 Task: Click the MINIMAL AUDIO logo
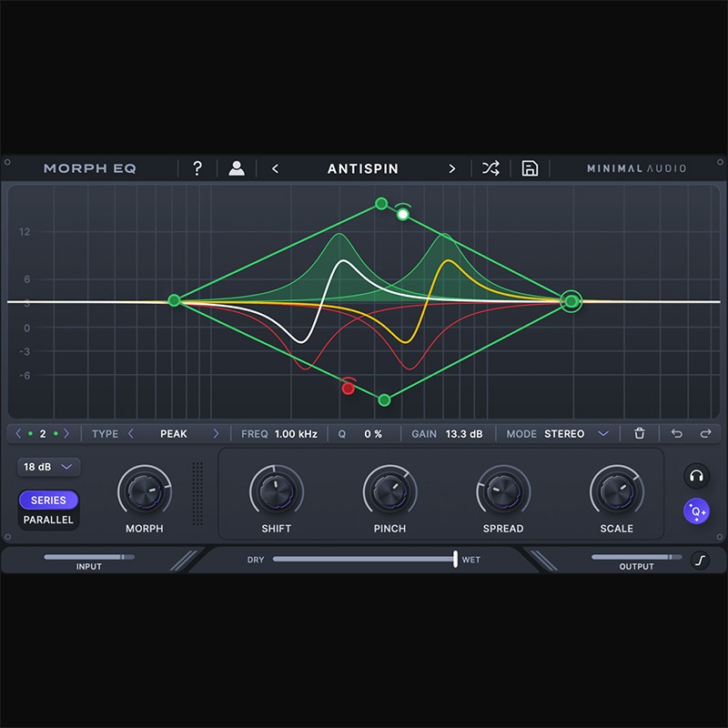(x=636, y=168)
